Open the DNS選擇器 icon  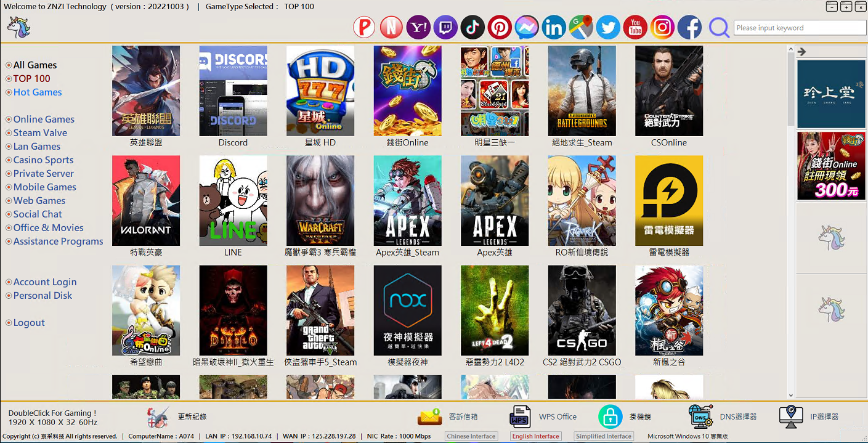(700, 417)
